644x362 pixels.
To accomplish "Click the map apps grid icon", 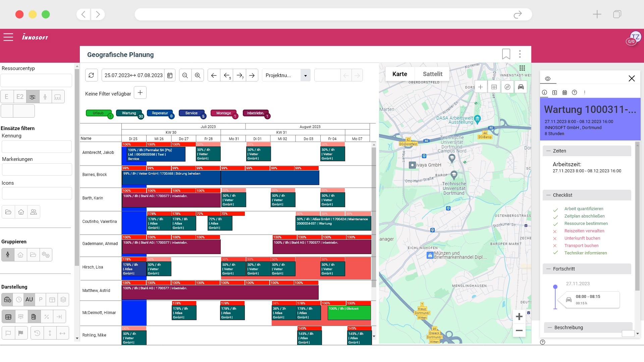I will click(522, 68).
